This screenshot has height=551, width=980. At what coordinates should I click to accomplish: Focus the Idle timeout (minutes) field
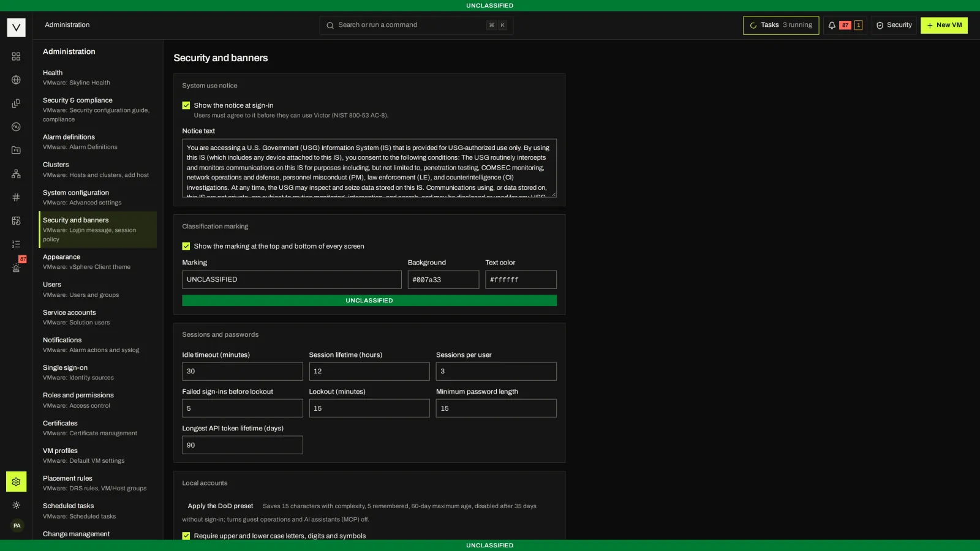243,372
